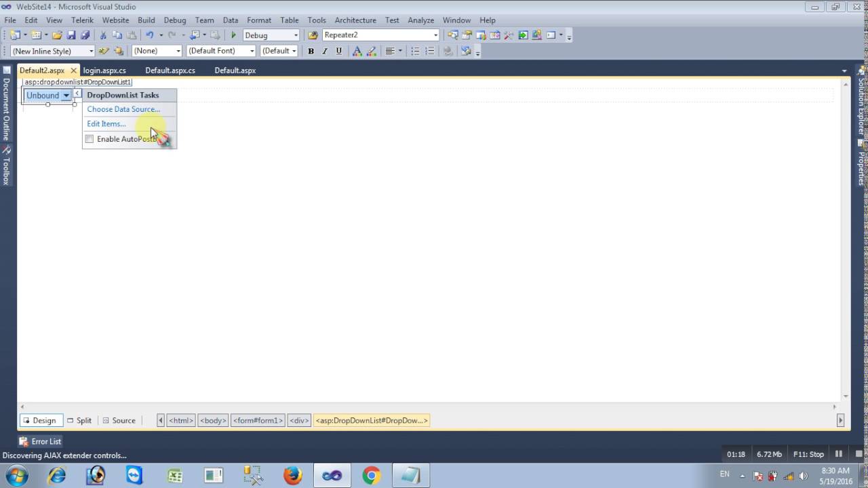Screen dimensions: 868x488
Task: Click the text alignment icon
Action: pos(390,51)
